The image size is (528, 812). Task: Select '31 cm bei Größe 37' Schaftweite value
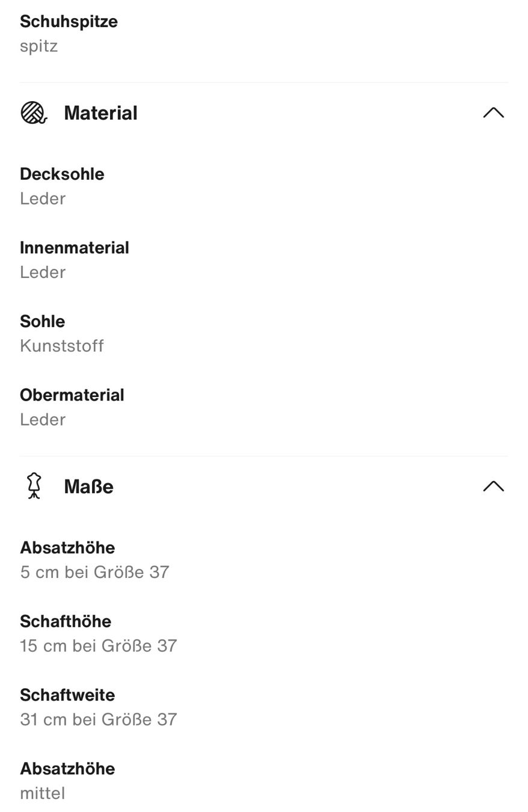click(x=99, y=719)
